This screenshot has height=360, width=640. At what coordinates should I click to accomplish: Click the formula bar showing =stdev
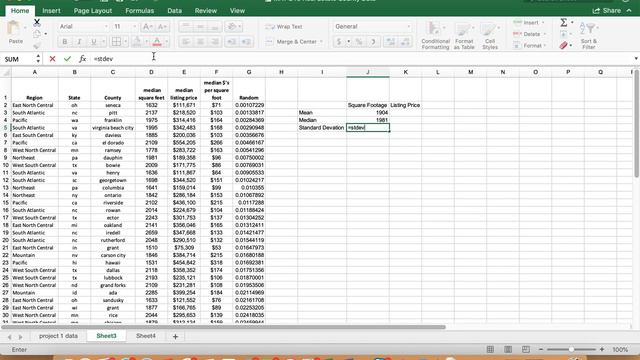pos(361,59)
